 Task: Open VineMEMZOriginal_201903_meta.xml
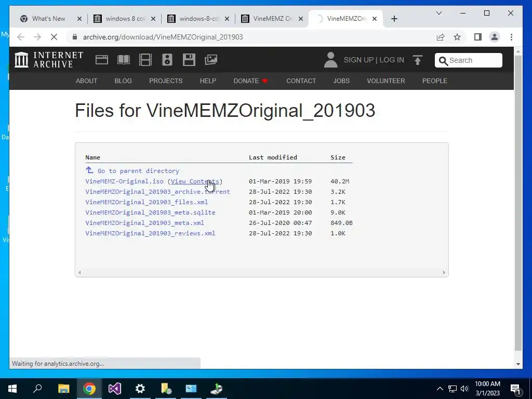click(x=144, y=223)
